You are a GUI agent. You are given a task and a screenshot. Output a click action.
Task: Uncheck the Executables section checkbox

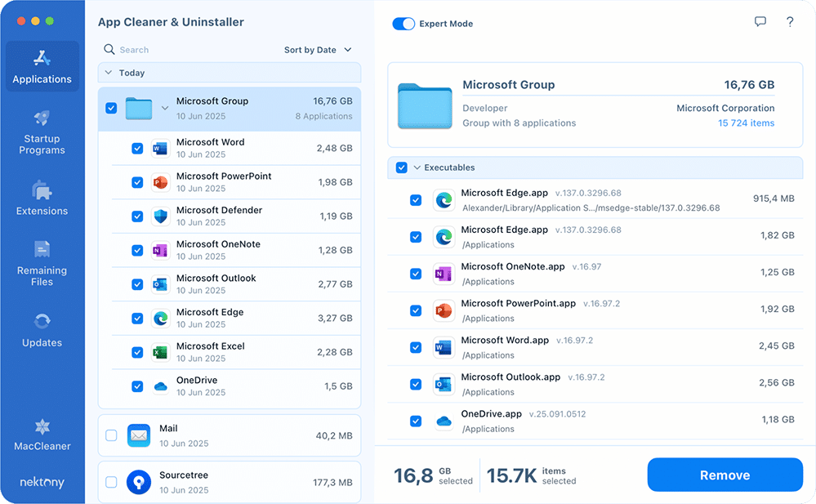(x=401, y=167)
